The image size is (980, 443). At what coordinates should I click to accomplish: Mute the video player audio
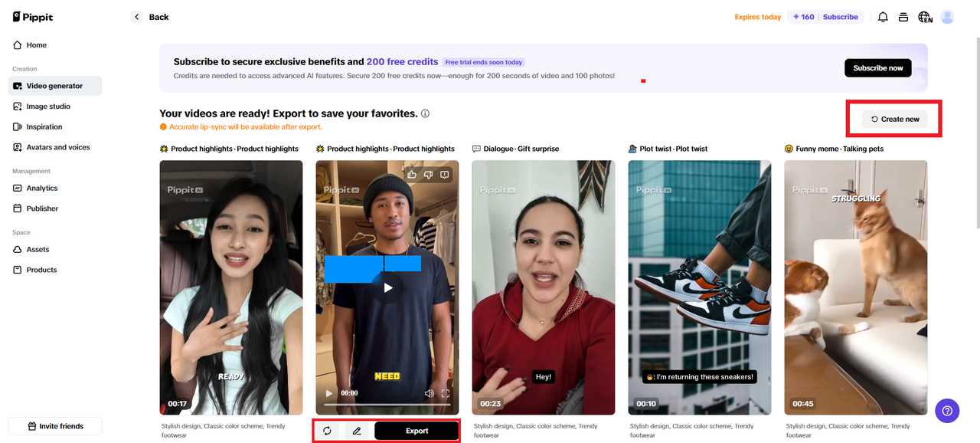click(x=429, y=392)
